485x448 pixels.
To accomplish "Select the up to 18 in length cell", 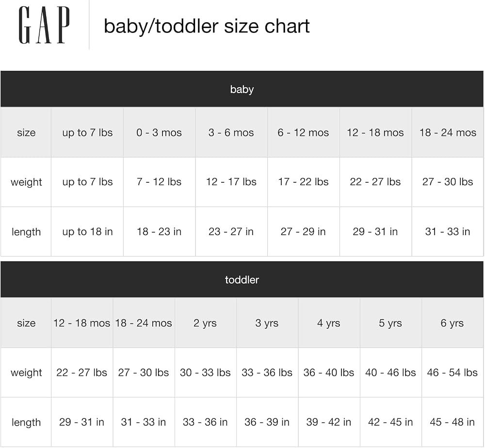I will point(87,231).
